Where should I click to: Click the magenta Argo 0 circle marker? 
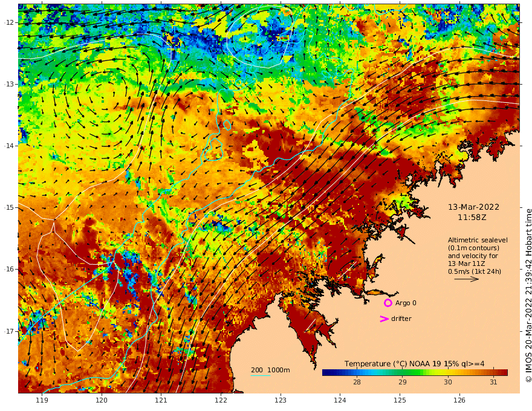388,303
